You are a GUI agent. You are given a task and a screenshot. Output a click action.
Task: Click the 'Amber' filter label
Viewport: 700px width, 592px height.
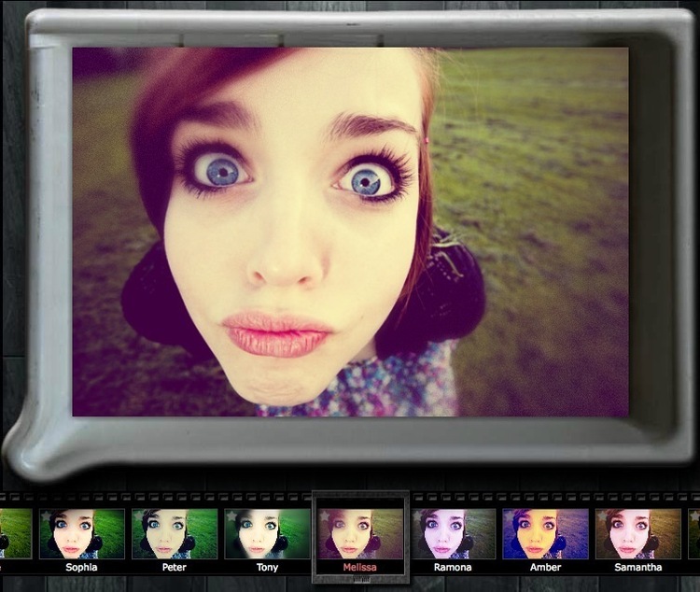[x=546, y=568]
